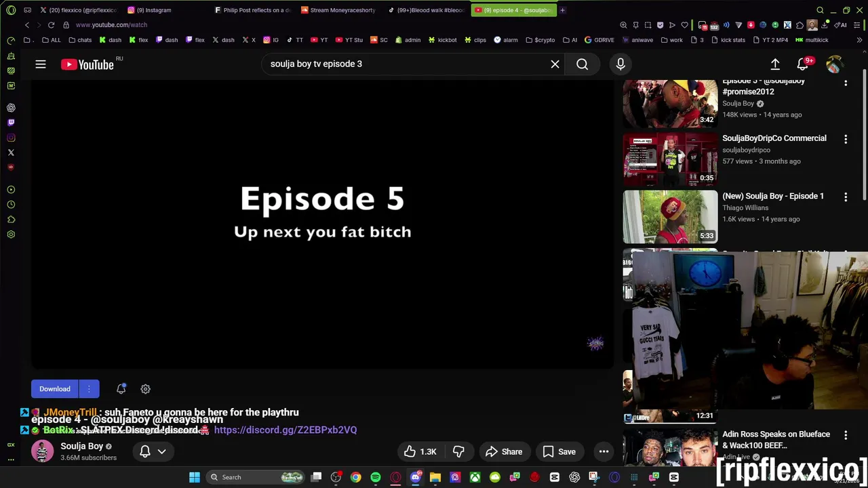Follow the discord.gg/Z2EBPxb2VQ link
868x488 pixels.
click(285, 430)
